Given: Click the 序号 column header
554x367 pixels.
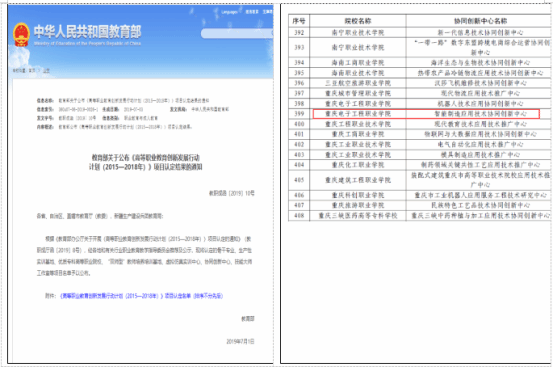Looking at the screenshot, I should [x=299, y=21].
